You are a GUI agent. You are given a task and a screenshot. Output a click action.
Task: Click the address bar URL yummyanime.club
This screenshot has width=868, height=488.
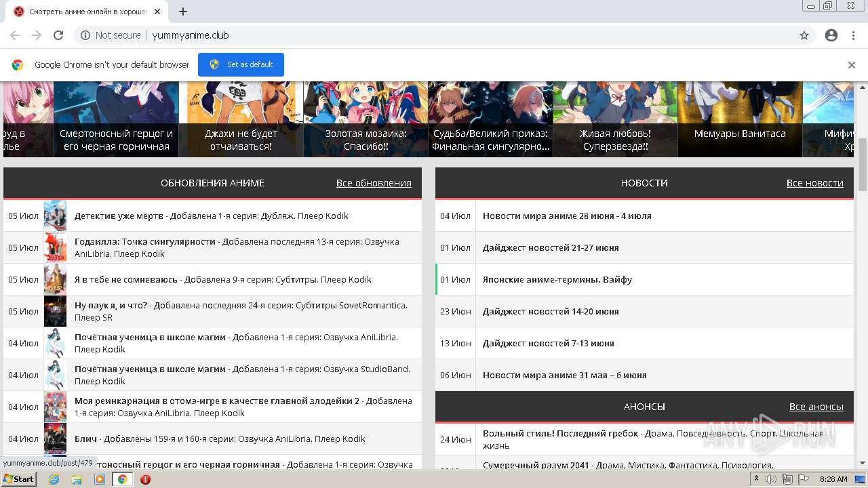191,35
